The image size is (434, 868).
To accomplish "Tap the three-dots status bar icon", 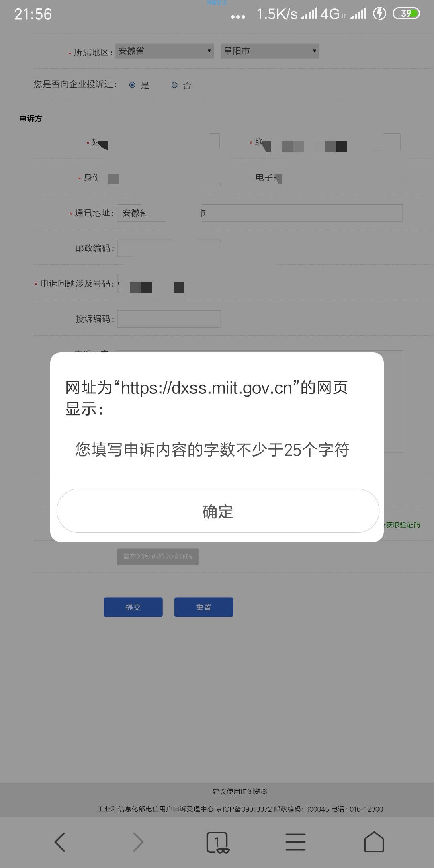I will (238, 17).
